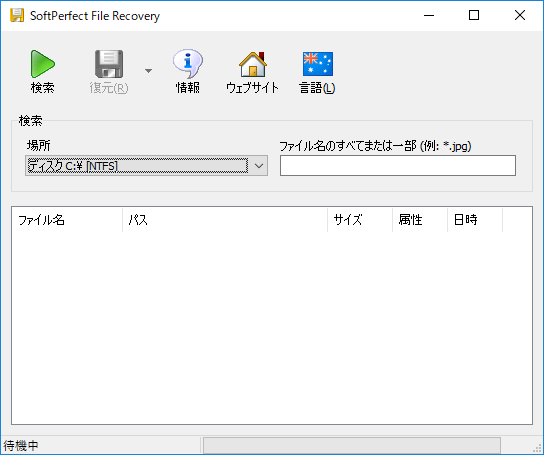
Task: Open the 言語(L) flag language icon
Action: point(317,64)
